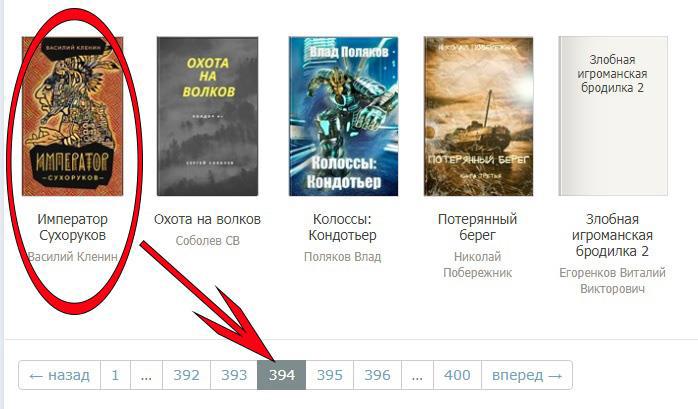Jump to last page 400
This screenshot has height=409, width=698.
point(457,375)
